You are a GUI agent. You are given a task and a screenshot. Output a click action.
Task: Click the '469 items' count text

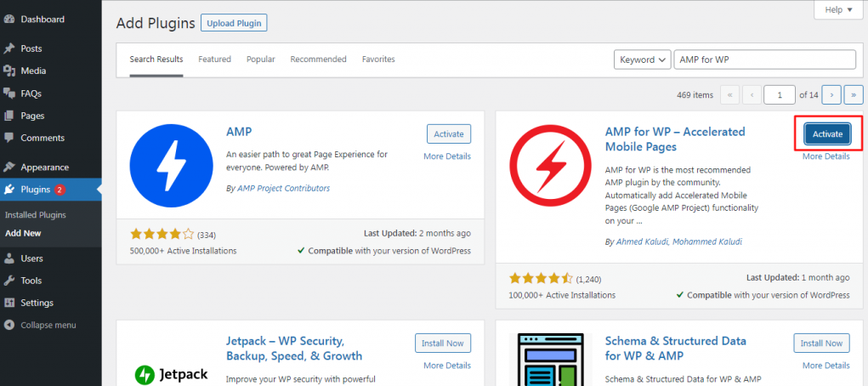coord(695,94)
